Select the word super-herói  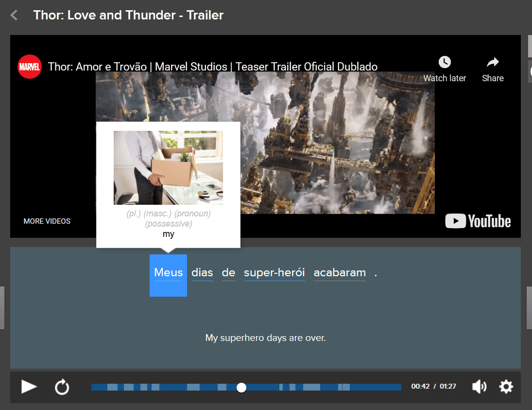click(274, 273)
